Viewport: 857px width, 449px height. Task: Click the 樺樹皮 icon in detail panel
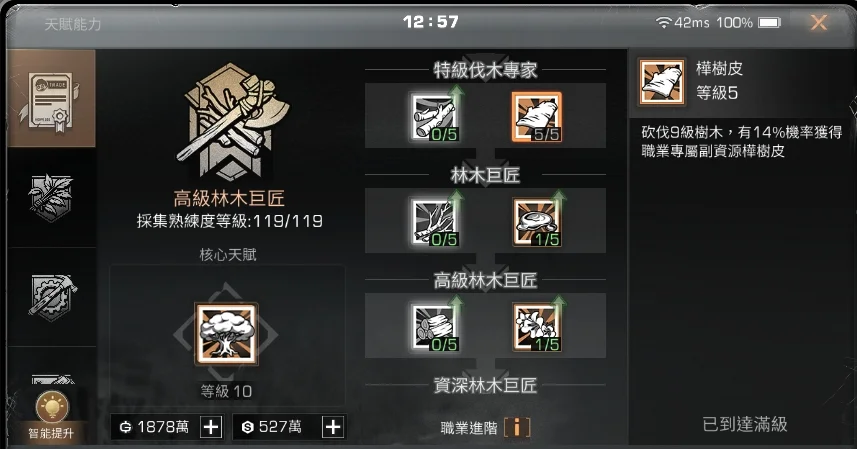tap(662, 82)
